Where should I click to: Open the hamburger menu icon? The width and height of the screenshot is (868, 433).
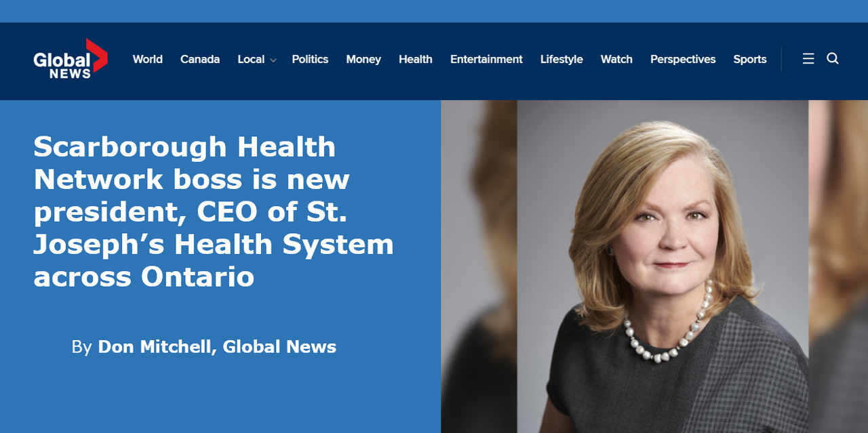808,59
